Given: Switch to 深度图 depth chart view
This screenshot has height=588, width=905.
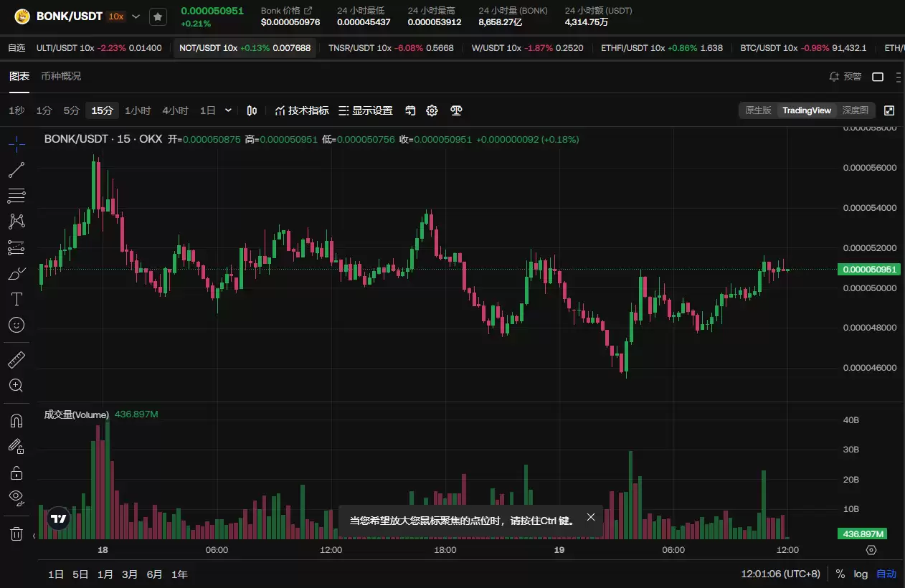Looking at the screenshot, I should [855, 110].
